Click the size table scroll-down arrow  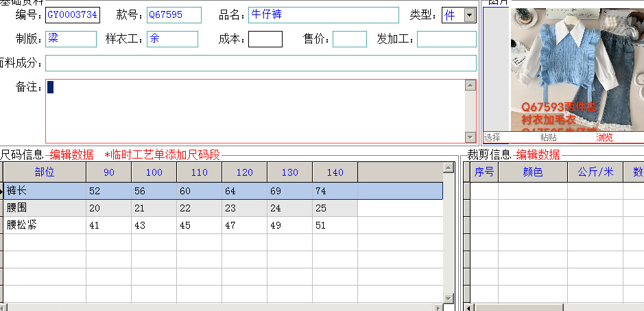point(449,298)
